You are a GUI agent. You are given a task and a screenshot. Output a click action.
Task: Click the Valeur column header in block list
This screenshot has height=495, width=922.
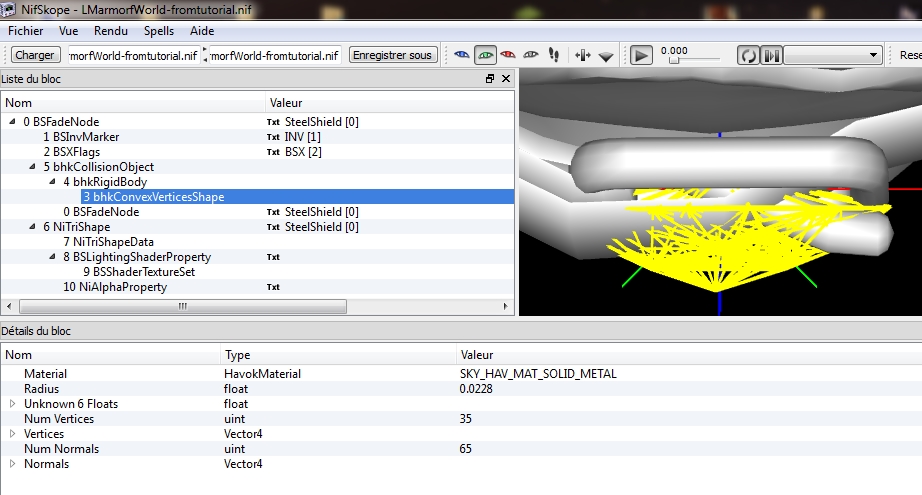(x=390, y=103)
